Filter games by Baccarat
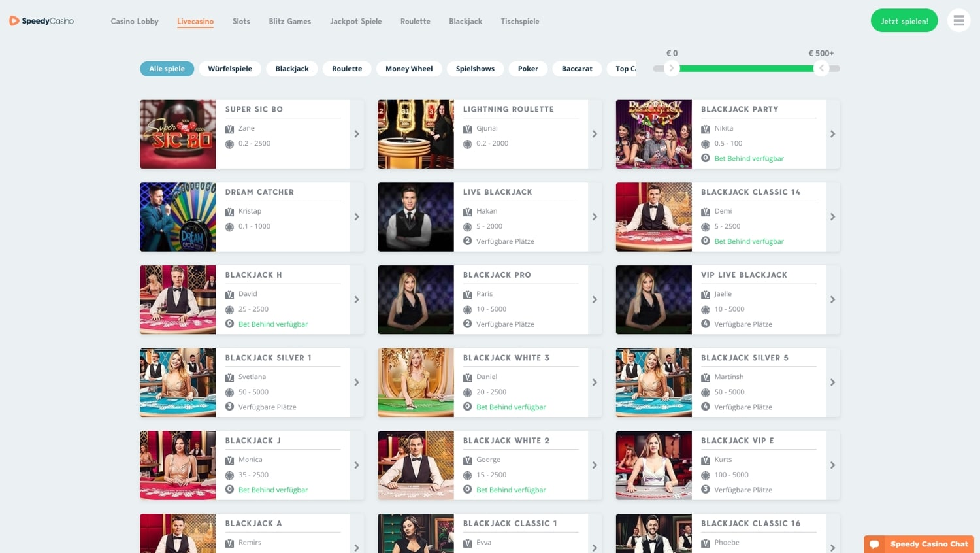Viewport: 980px width, 553px height. (577, 69)
